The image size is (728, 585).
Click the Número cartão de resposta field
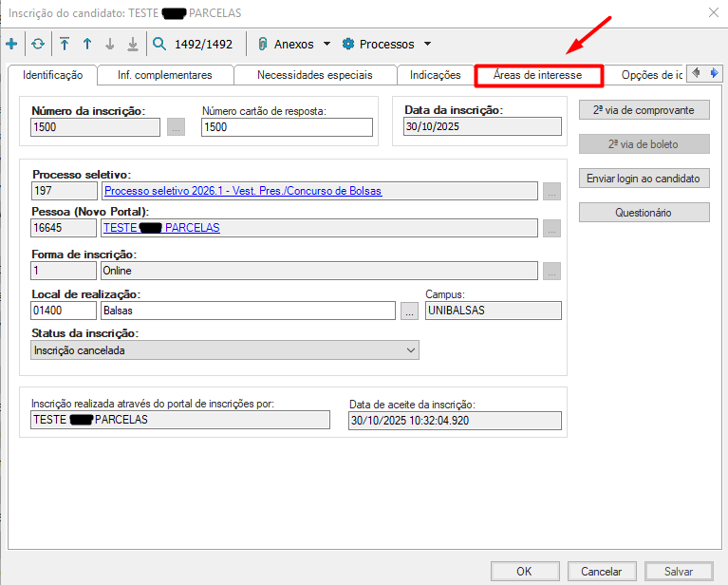(287, 127)
